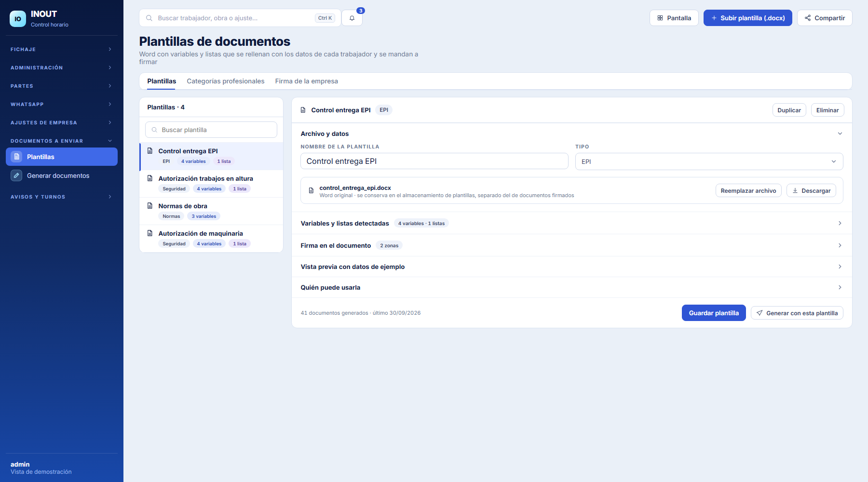Click the Pantalla button
This screenshot has width=868, height=482.
click(x=674, y=18)
